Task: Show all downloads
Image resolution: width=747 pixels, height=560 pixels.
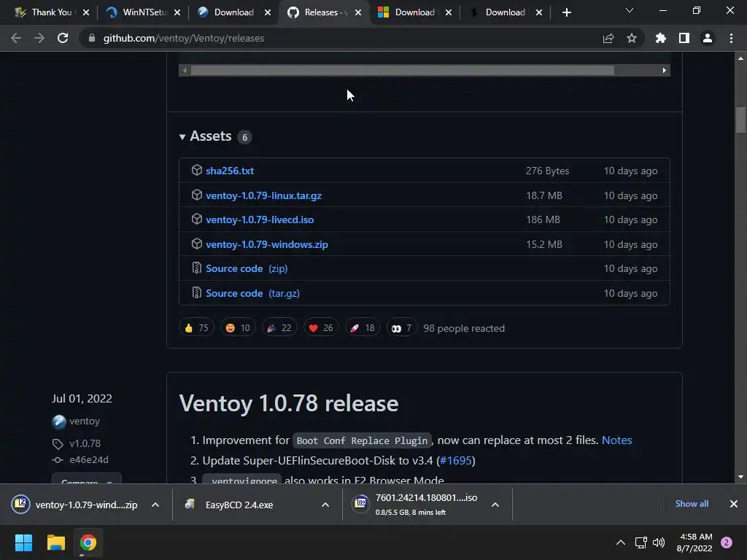Action: click(692, 504)
